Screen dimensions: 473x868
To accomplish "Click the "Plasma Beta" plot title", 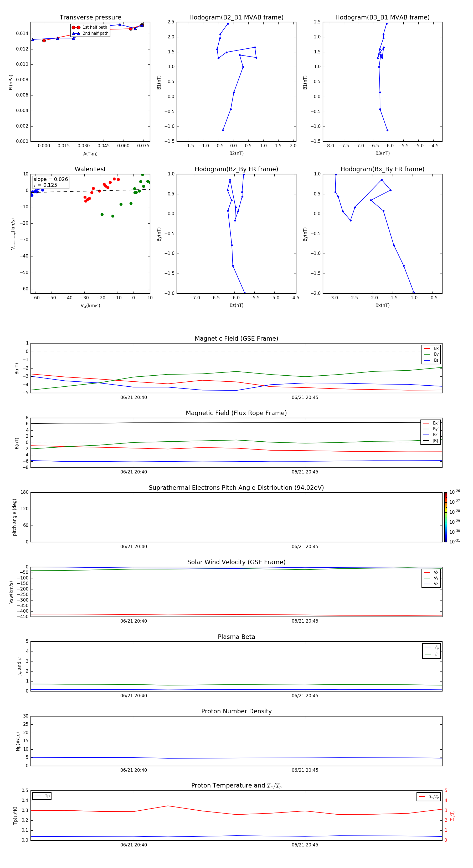I will pyautogui.click(x=236, y=637).
